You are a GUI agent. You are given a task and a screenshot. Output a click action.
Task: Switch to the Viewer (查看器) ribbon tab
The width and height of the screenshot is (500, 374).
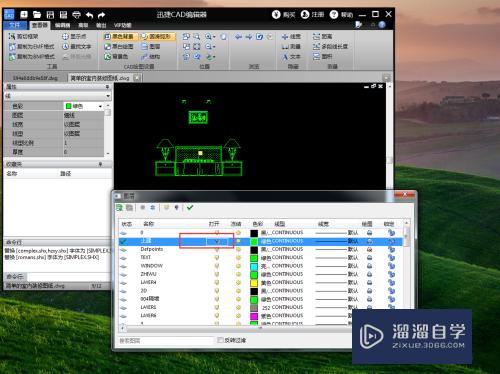coord(39,25)
